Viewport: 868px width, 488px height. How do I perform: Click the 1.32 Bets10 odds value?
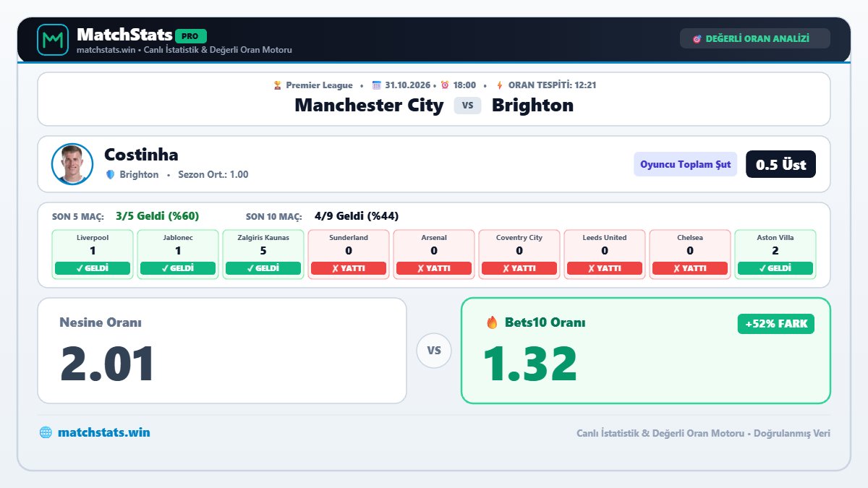[529, 364]
